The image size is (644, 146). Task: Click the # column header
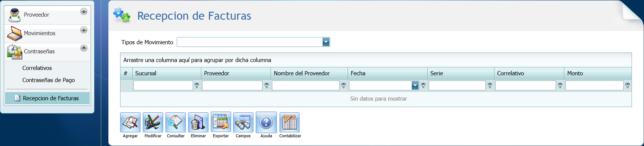tap(126, 73)
